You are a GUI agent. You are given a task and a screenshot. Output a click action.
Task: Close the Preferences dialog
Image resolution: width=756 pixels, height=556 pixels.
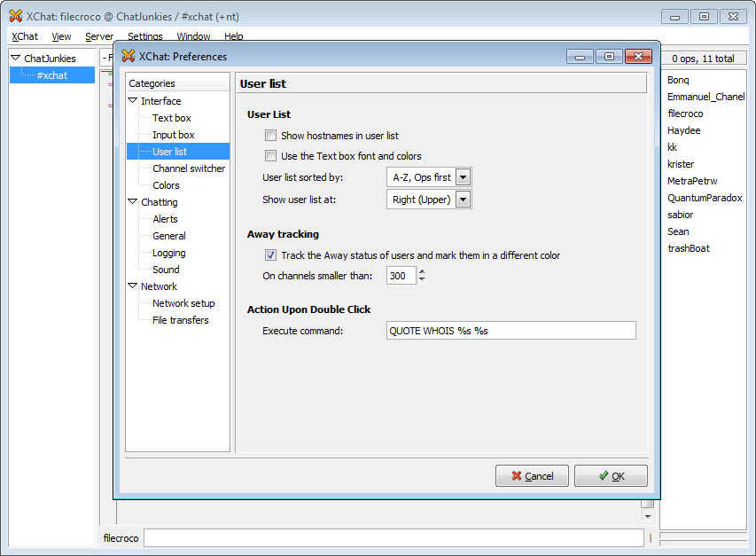click(x=638, y=57)
